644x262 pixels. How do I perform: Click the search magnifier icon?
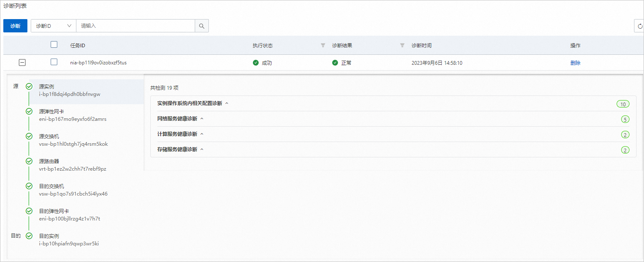[x=201, y=25]
